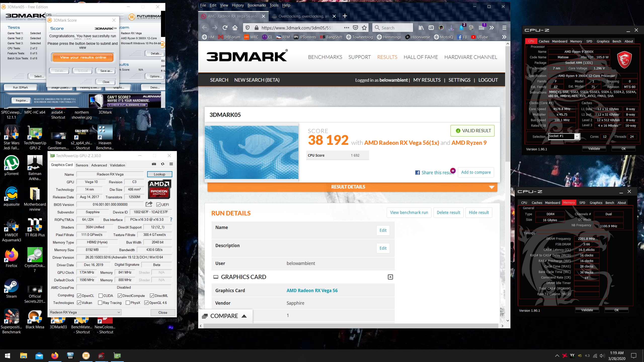Toggle the Vulkan checkbox
Screen dimensions: 644x362
pos(79,303)
